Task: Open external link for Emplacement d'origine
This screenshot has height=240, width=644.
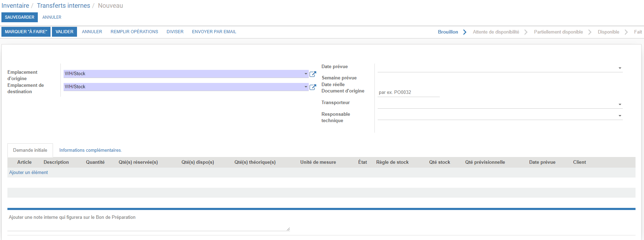Action: [313, 74]
